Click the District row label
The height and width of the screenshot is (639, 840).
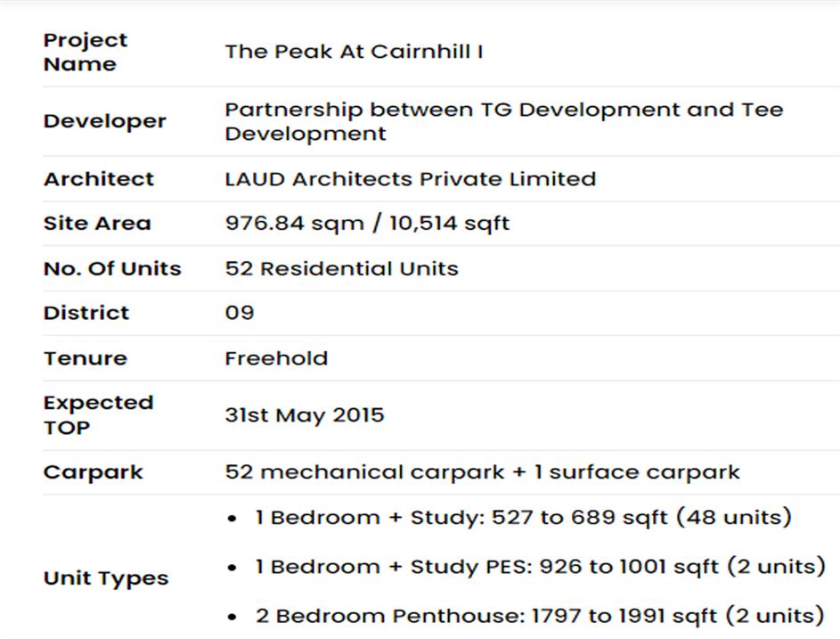click(86, 314)
